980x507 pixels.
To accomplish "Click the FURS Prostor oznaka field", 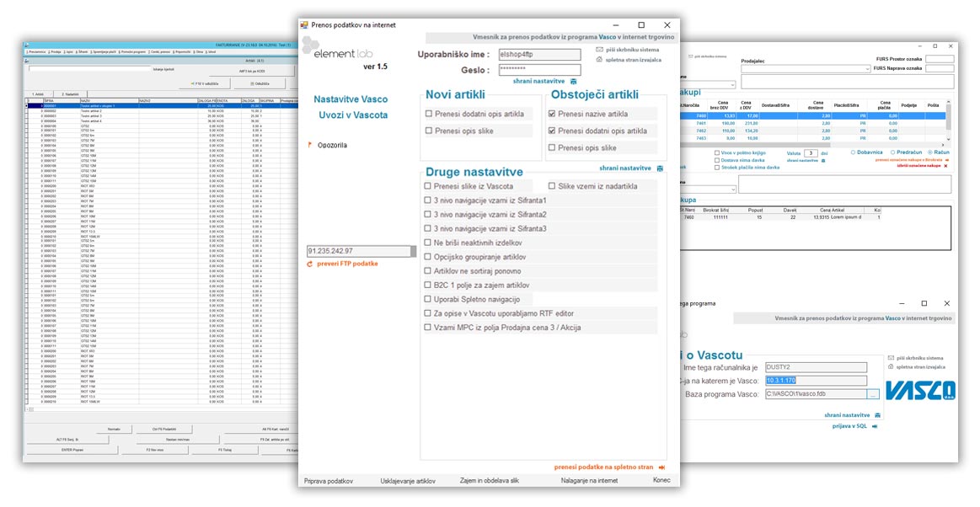I will pos(940,59).
